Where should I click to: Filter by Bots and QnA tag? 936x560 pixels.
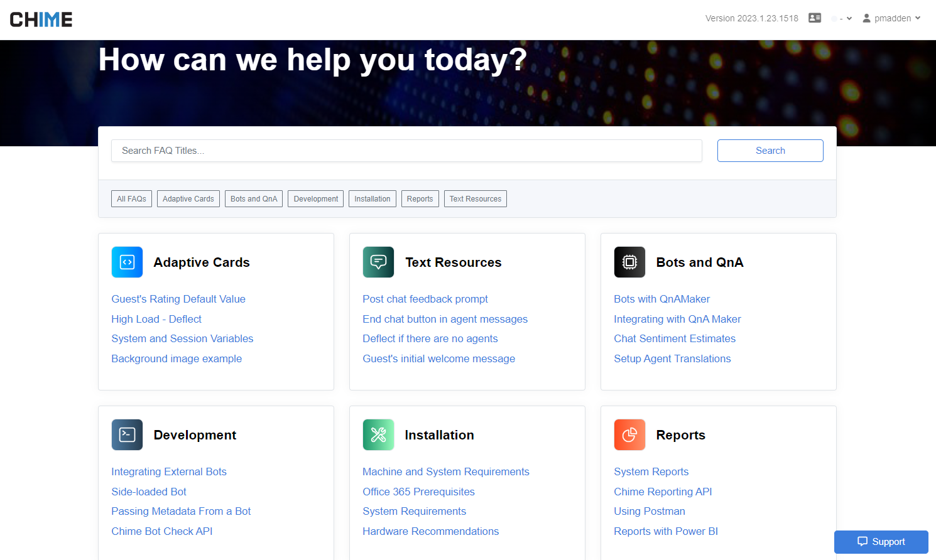(254, 199)
